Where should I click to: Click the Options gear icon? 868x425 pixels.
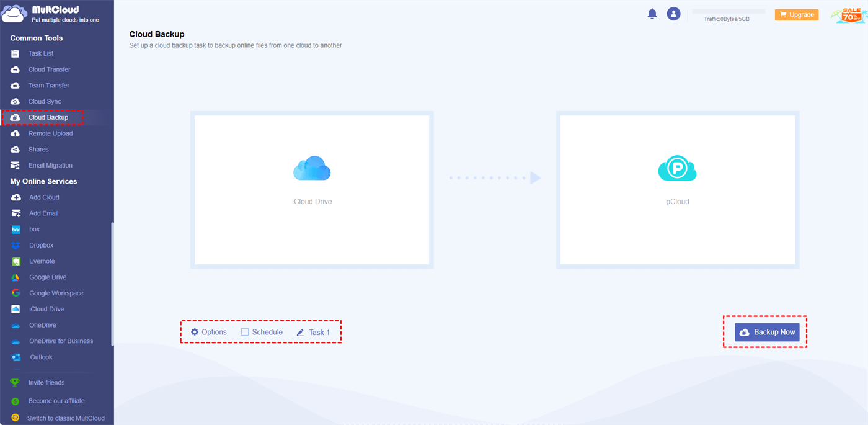[195, 332]
